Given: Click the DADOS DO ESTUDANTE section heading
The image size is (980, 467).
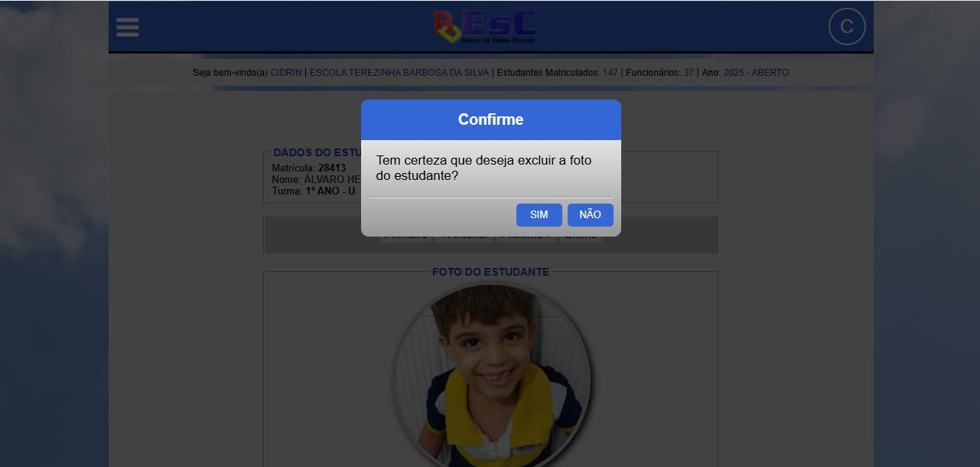Looking at the screenshot, I should pyautogui.click(x=317, y=152).
